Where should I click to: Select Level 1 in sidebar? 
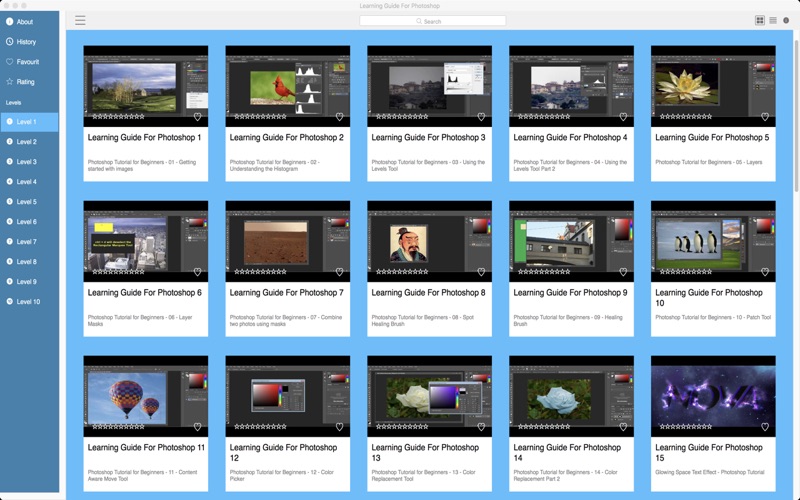pyautogui.click(x=29, y=122)
